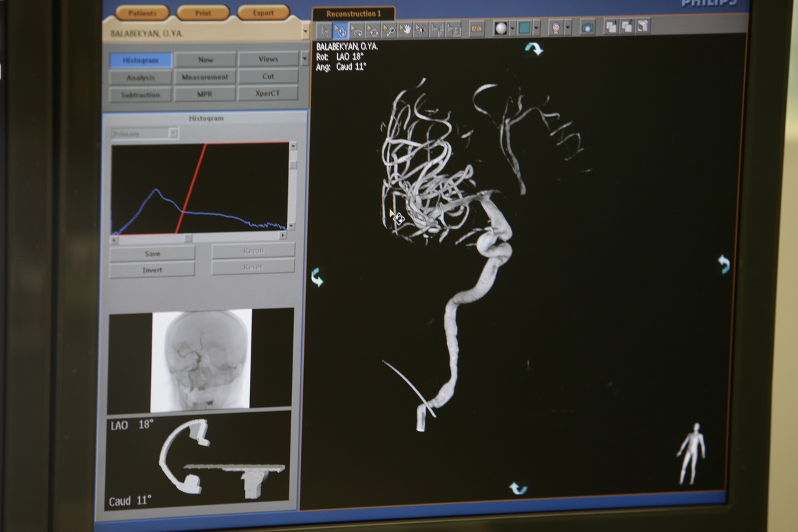Click the sphere rendering mode icon
This screenshot has width=798, height=532.
click(x=501, y=29)
